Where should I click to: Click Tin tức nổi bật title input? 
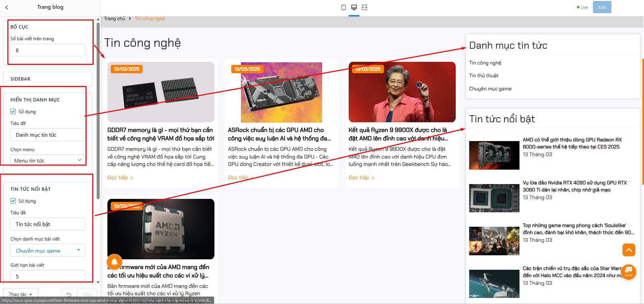[48, 224]
